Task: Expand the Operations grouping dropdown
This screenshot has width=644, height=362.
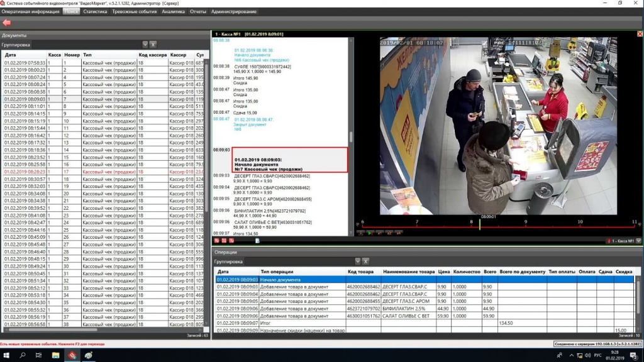Action: [358, 261]
